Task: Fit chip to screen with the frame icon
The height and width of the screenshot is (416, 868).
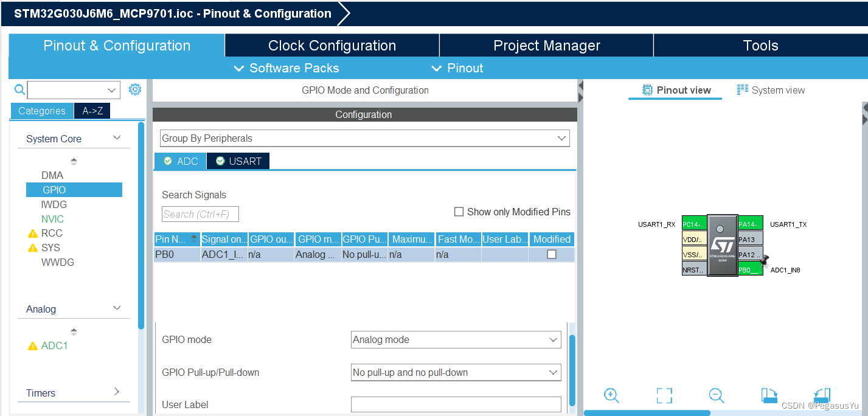Action: [664, 395]
